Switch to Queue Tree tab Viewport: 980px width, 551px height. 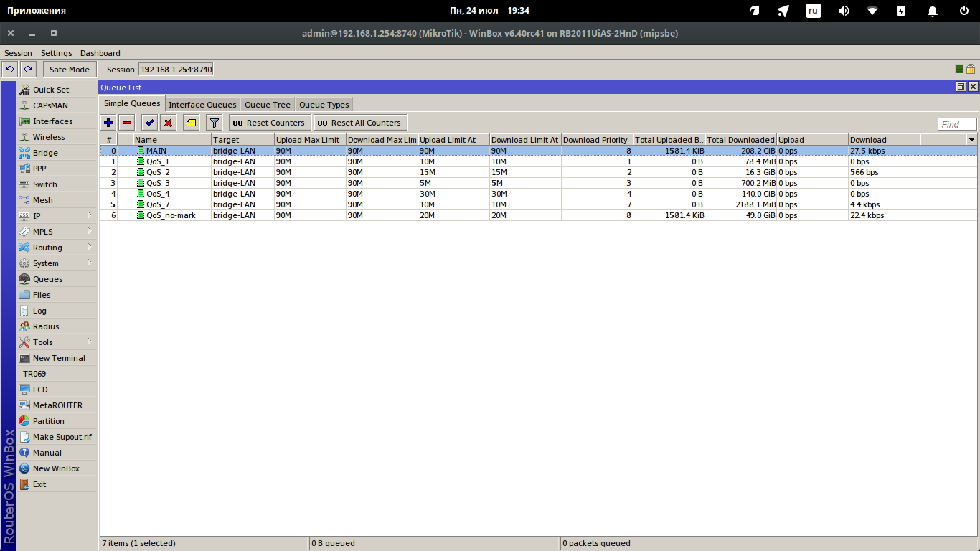[268, 105]
